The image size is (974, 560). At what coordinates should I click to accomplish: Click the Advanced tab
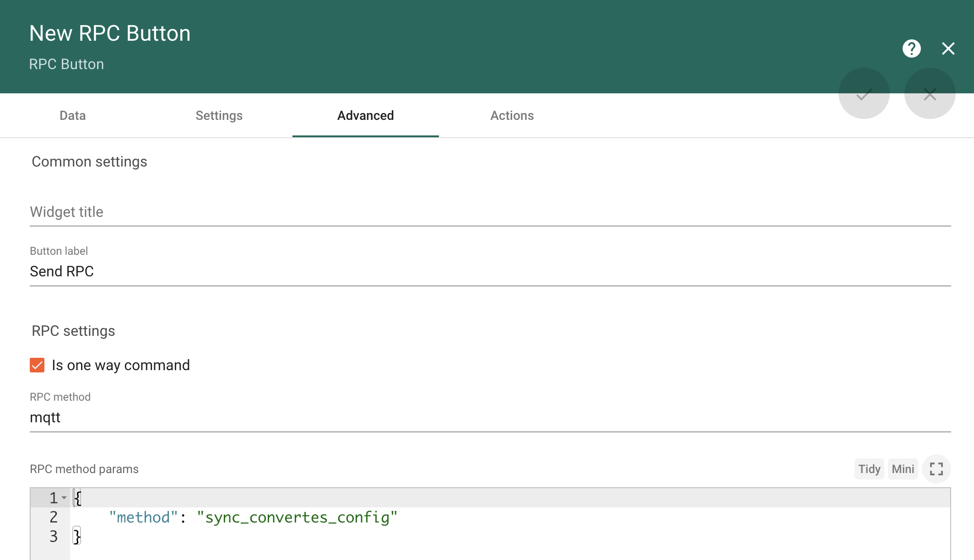365,116
